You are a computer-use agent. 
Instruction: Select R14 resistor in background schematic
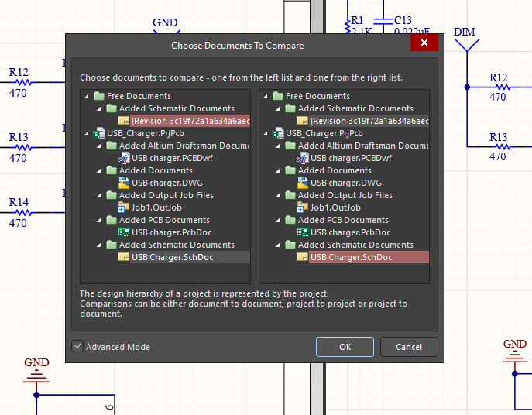pos(22,212)
